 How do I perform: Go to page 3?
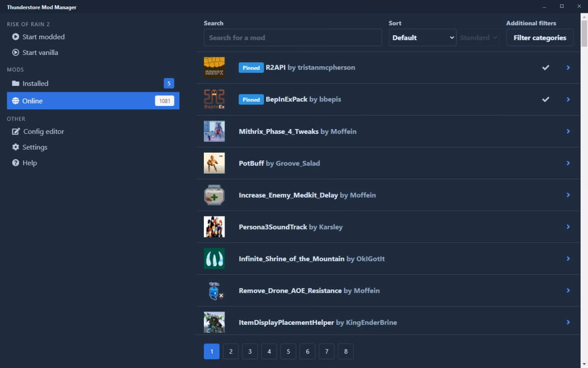pyautogui.click(x=250, y=351)
